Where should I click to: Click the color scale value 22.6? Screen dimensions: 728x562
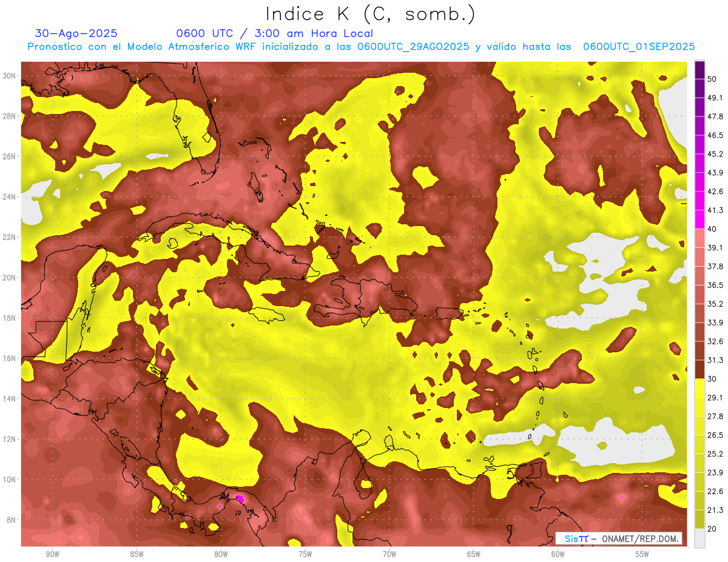pyautogui.click(x=715, y=492)
